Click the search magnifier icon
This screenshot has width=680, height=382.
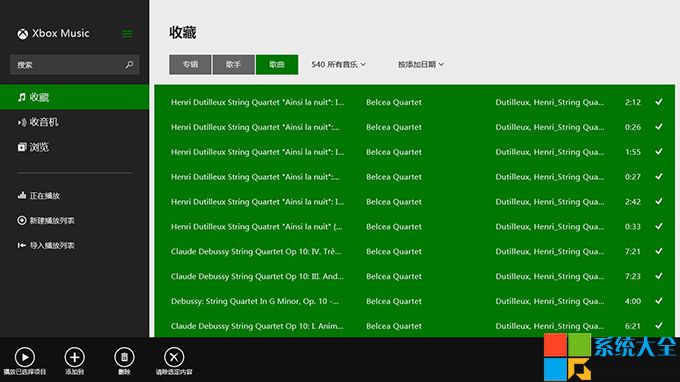(x=129, y=65)
